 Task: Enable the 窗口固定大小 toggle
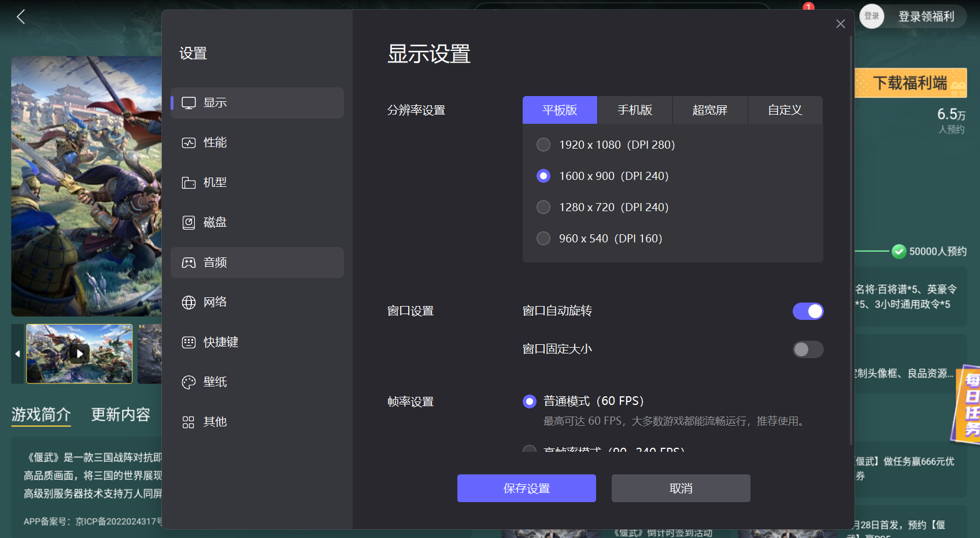(x=808, y=349)
